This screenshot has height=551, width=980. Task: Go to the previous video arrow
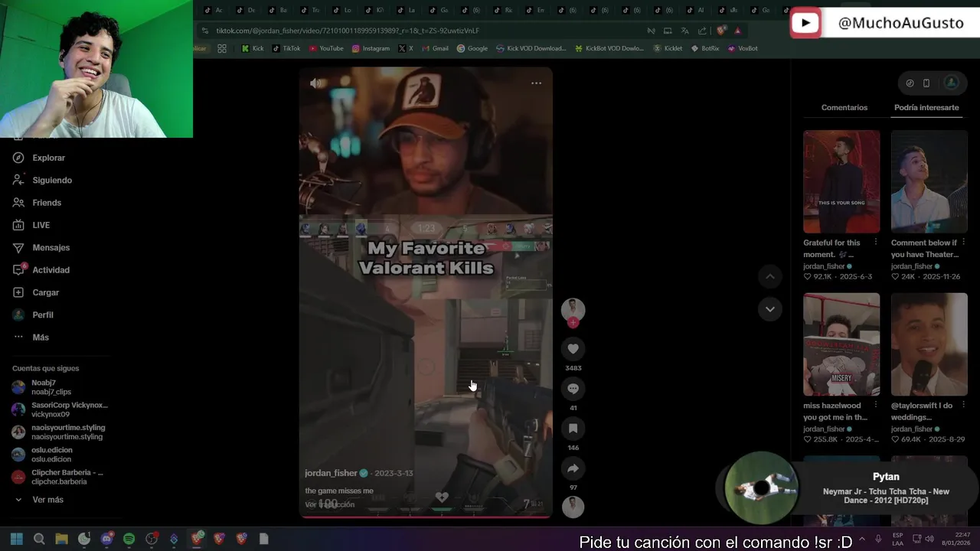point(770,276)
